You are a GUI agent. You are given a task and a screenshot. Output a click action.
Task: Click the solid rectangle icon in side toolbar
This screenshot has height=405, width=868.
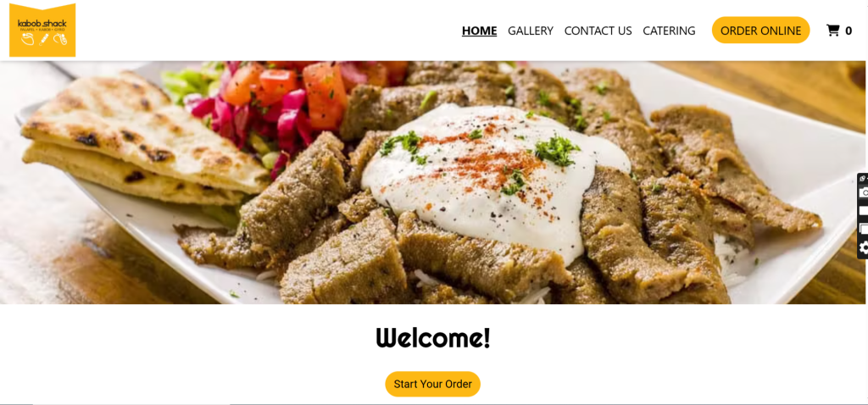864,211
